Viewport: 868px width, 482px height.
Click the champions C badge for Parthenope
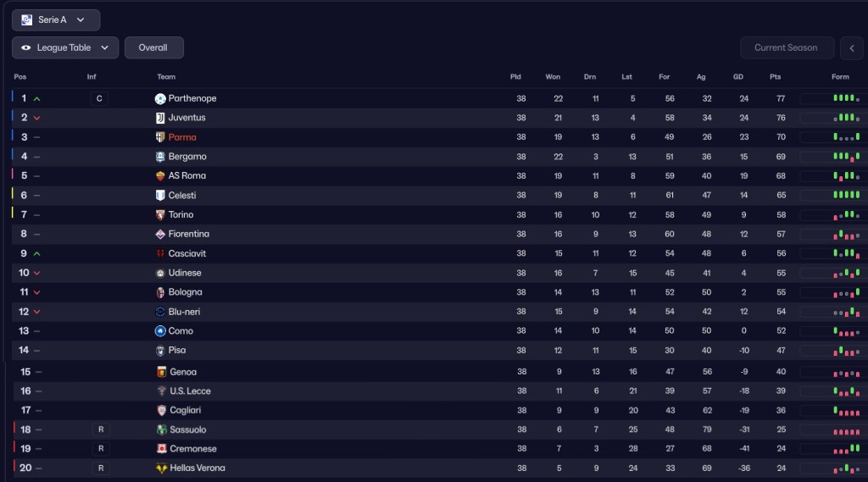pyautogui.click(x=99, y=98)
